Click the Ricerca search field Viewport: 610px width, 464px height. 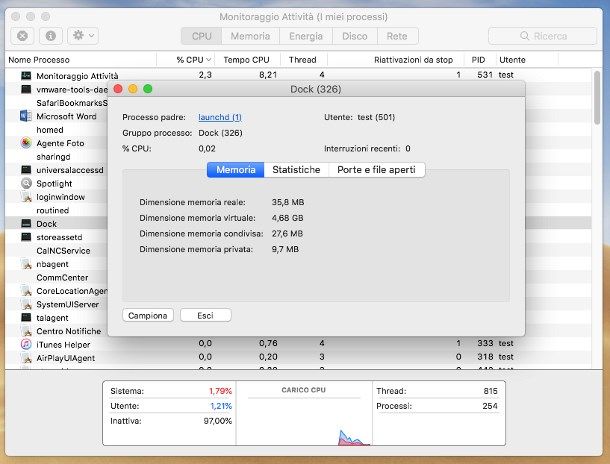(542, 36)
